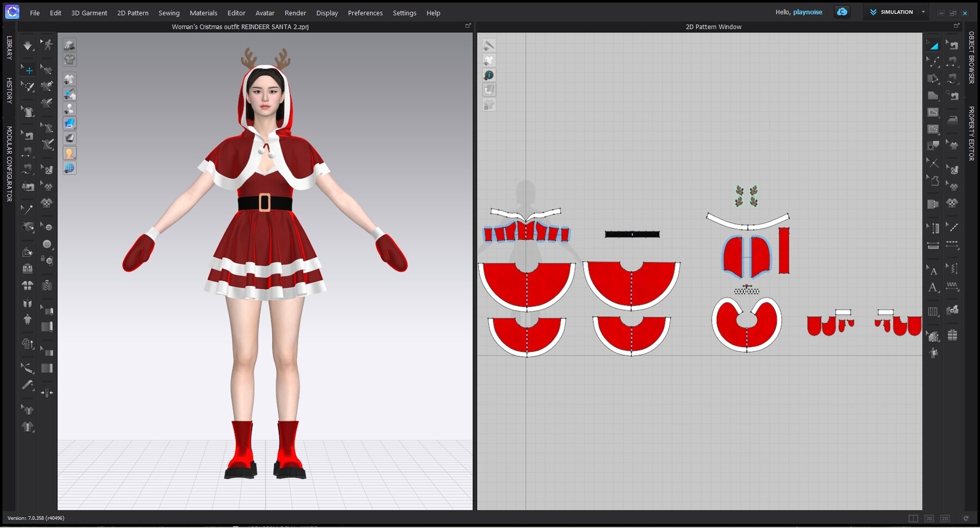Open the Simulation dropdown arrow
The width and height of the screenshot is (980, 528).
923,11
